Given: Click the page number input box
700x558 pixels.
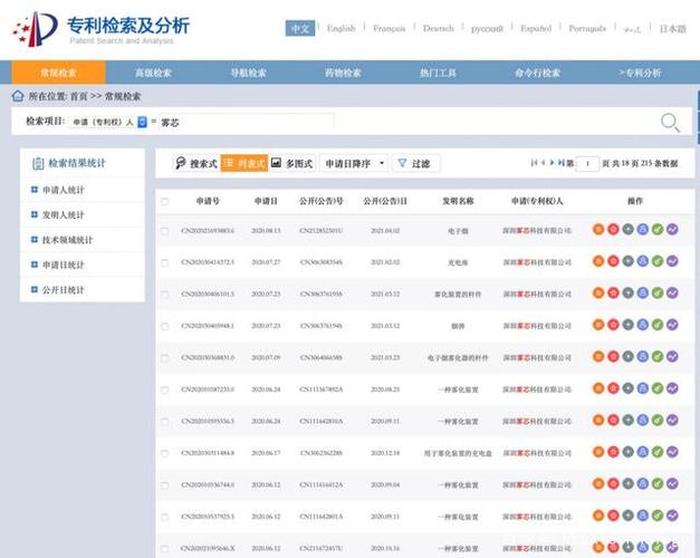Looking at the screenshot, I should (x=587, y=163).
